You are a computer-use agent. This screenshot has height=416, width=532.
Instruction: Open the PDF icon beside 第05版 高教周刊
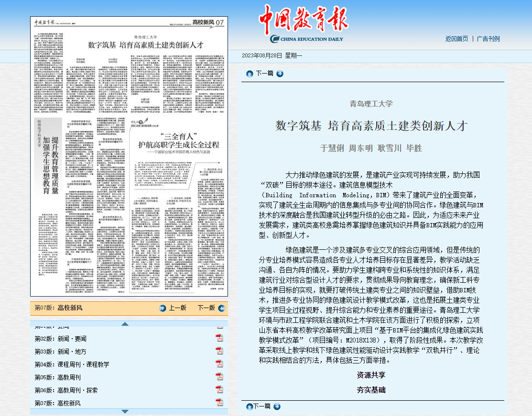[x=219, y=377]
